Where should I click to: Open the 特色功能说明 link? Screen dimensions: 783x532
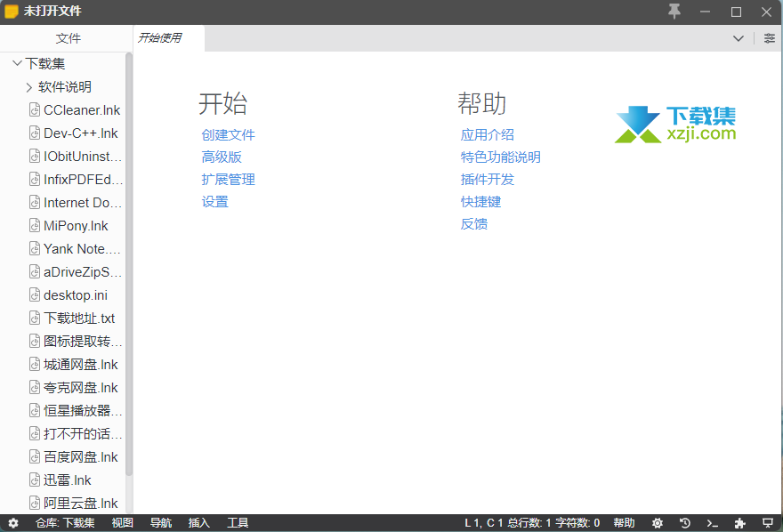pyautogui.click(x=500, y=157)
